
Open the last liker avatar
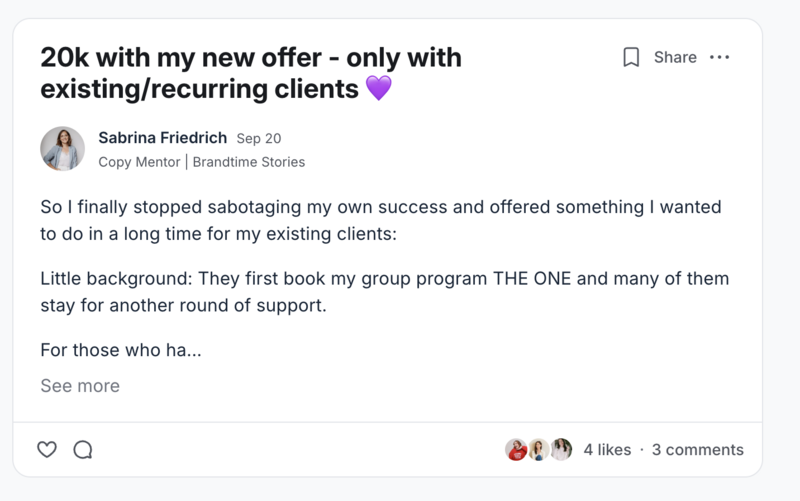(x=562, y=450)
